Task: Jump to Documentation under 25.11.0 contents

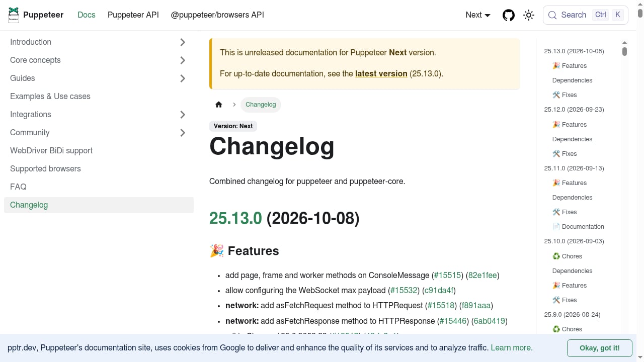Action: pos(578,227)
